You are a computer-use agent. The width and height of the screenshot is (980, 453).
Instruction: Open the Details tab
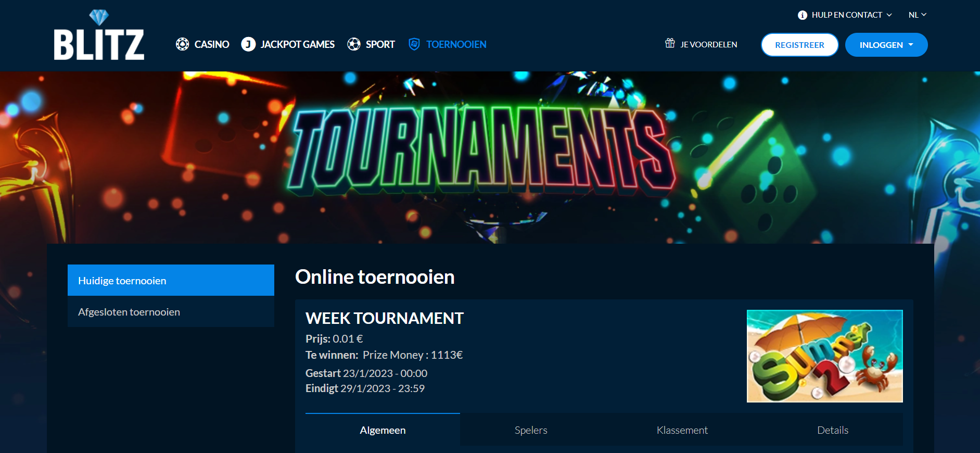pos(833,430)
